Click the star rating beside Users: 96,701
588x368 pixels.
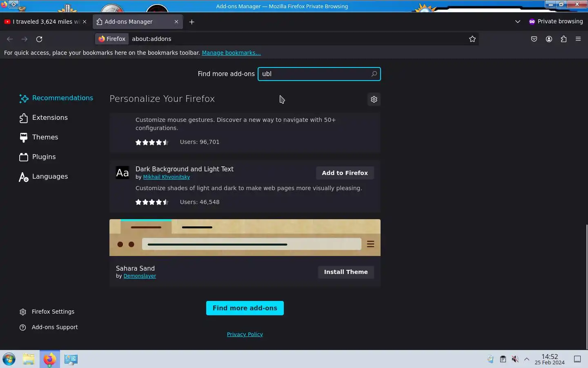152,142
